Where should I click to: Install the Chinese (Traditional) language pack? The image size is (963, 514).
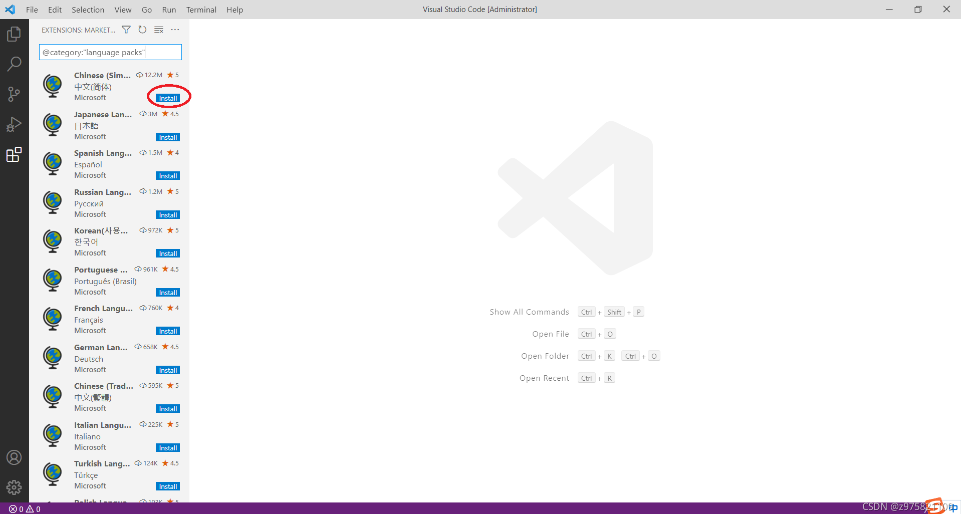click(168, 409)
